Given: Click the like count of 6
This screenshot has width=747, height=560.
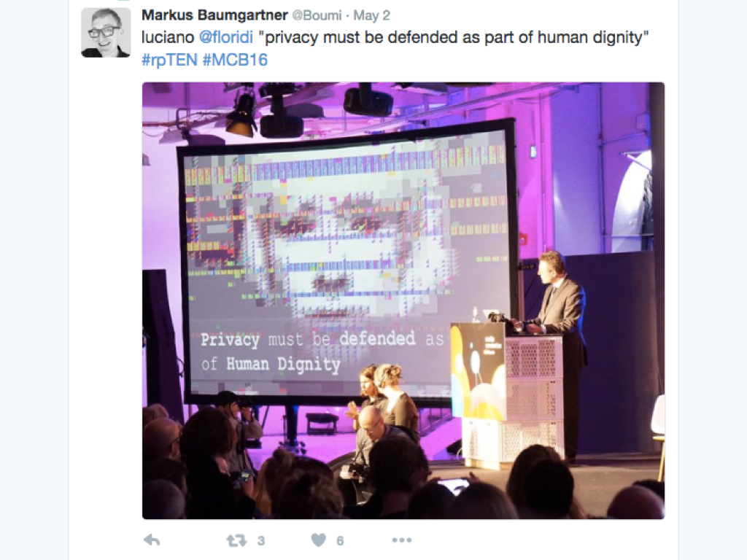Looking at the screenshot, I should coord(340,540).
